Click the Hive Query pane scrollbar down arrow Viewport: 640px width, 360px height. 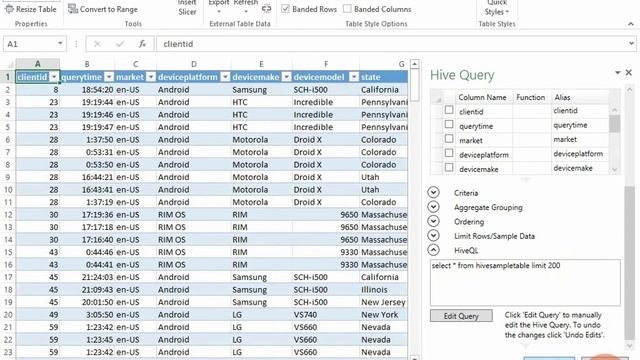coord(629,345)
